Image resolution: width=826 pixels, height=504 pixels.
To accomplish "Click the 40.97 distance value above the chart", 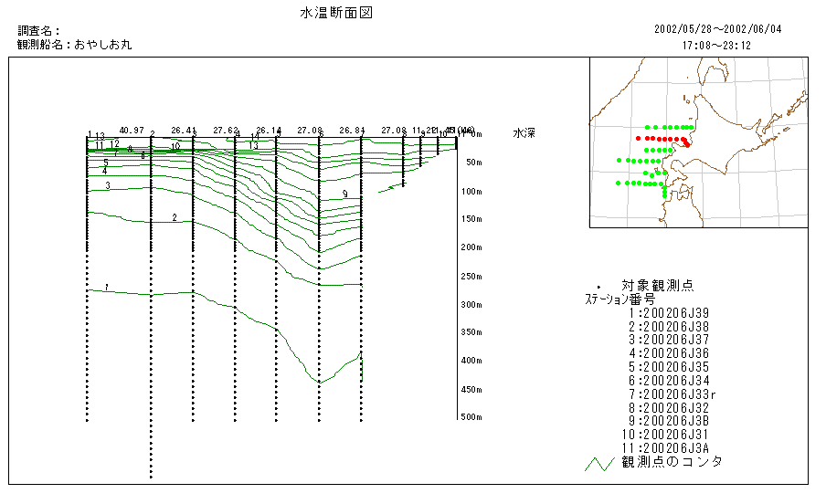I will click(132, 131).
